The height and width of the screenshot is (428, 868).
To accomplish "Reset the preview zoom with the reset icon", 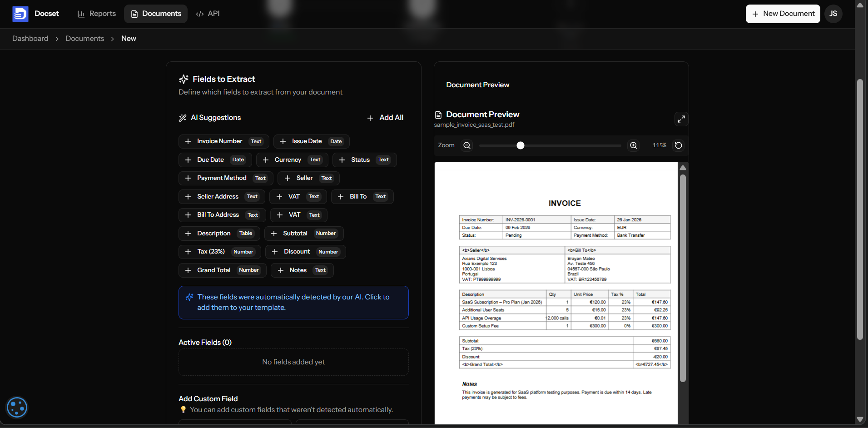I will pyautogui.click(x=678, y=145).
